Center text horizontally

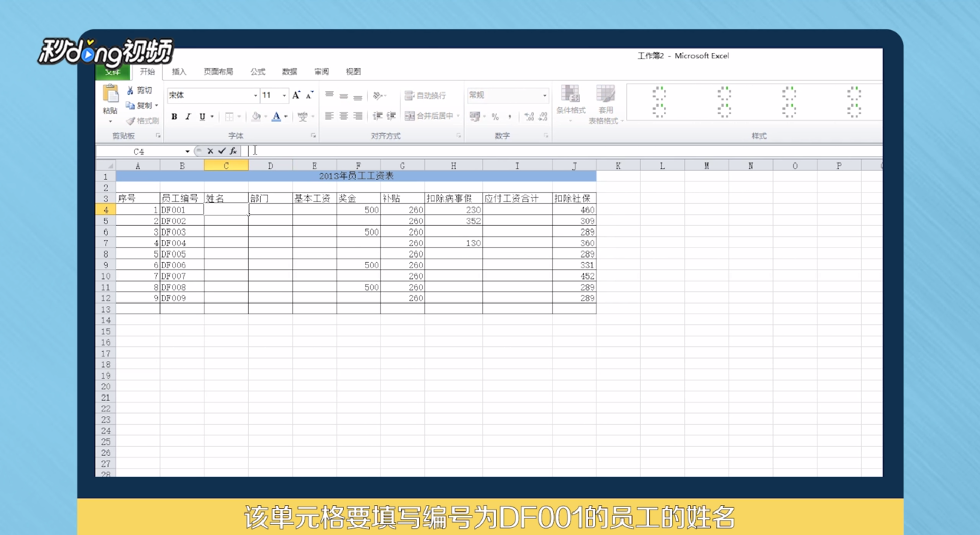pos(344,117)
